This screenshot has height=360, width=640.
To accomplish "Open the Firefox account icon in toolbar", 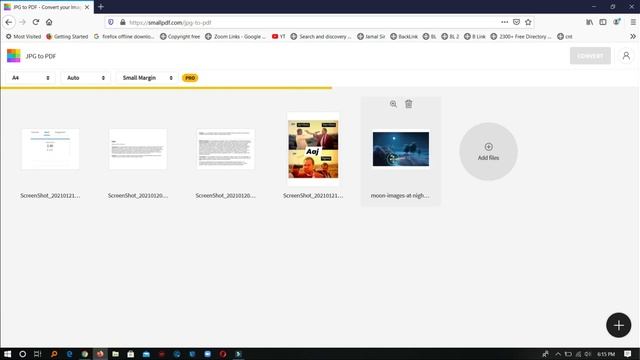I will [x=616, y=22].
